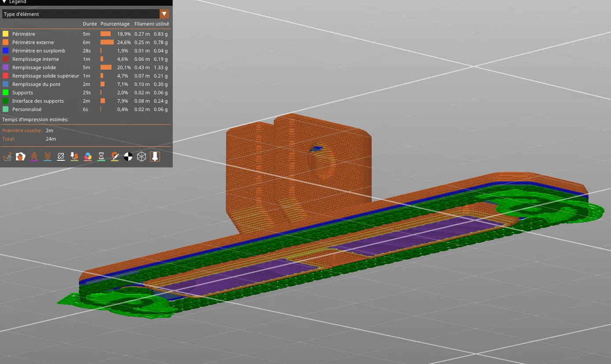Click the Temps d'impression estimés label
Image resolution: width=611 pixels, height=364 pixels.
(35, 119)
